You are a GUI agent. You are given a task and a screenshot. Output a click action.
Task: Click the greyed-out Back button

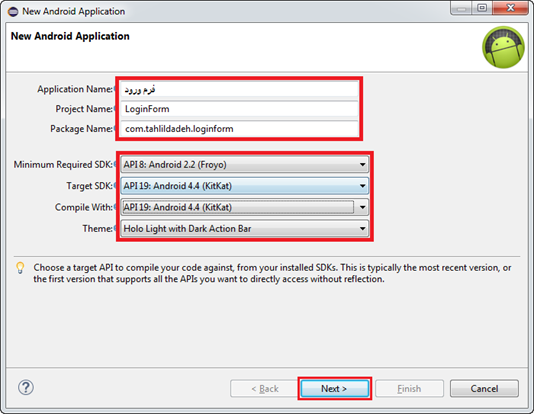pos(265,388)
